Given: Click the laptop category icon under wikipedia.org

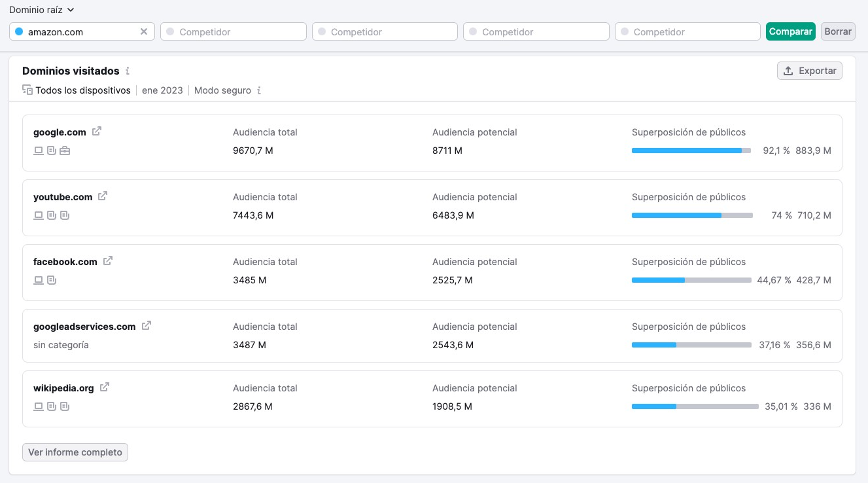Looking at the screenshot, I should coord(39,406).
